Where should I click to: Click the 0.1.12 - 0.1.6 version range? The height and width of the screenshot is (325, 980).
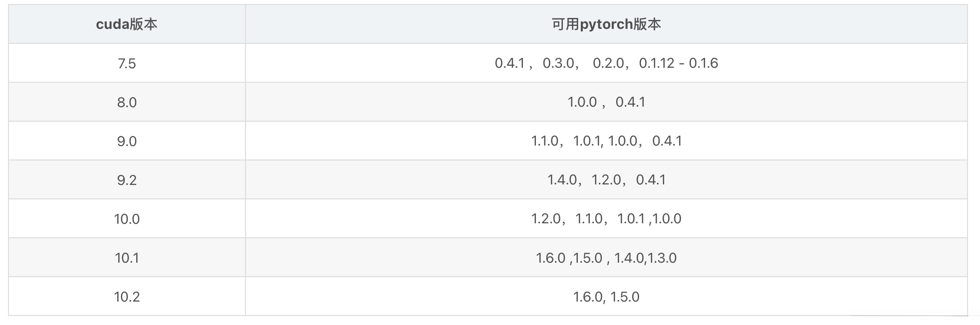678,63
